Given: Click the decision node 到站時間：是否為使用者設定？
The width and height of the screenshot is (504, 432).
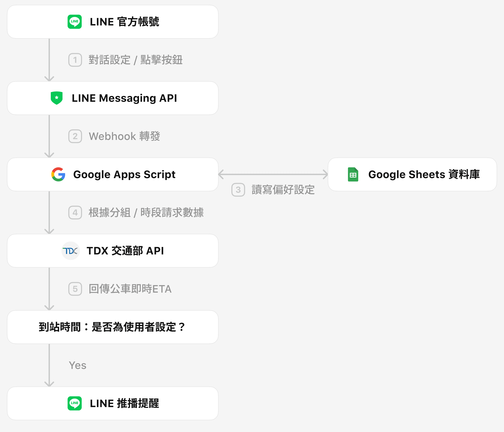Looking at the screenshot, I should [x=113, y=327].
